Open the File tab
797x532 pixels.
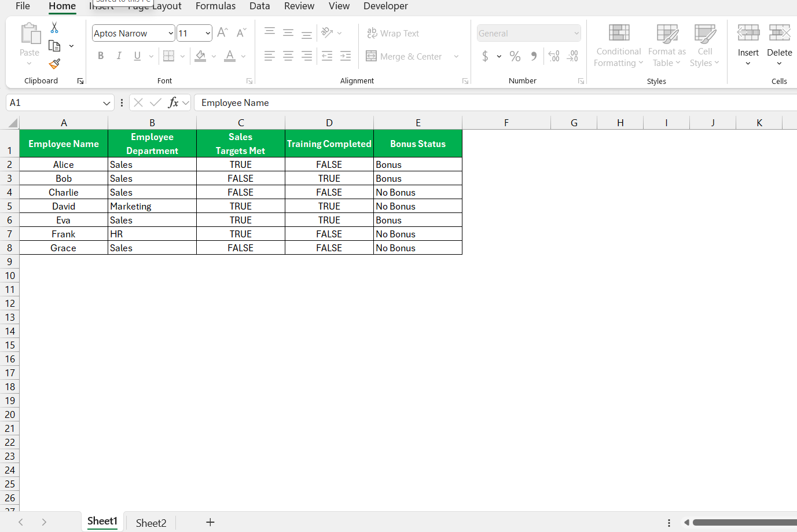click(x=23, y=6)
